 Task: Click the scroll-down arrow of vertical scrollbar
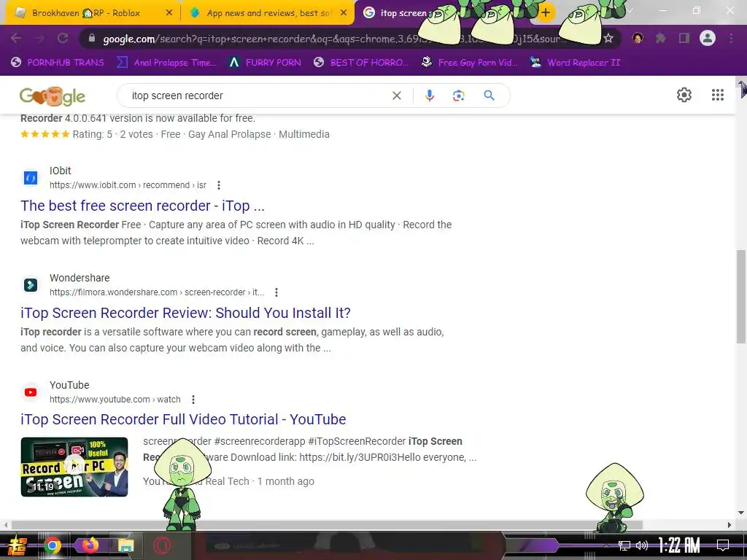pos(741,513)
